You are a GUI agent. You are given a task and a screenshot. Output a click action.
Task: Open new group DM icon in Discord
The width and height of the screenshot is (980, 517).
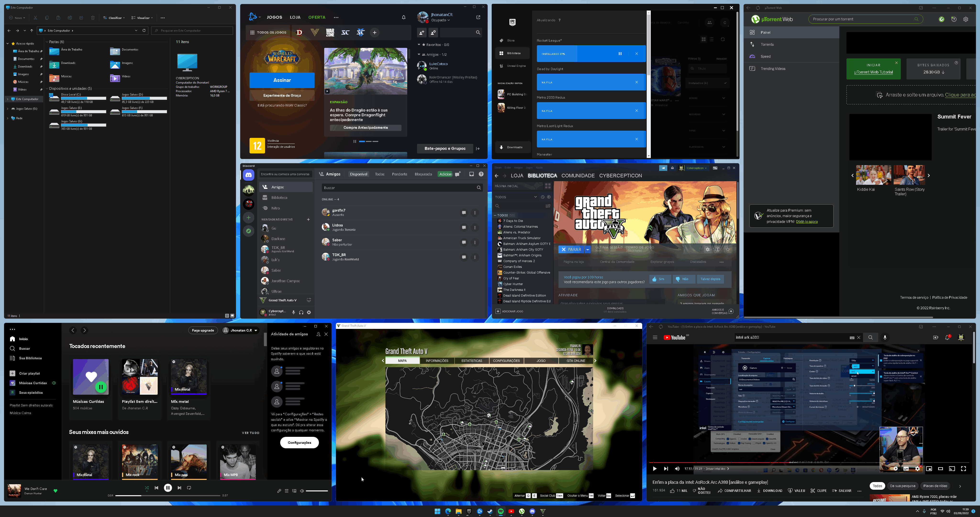tap(458, 174)
